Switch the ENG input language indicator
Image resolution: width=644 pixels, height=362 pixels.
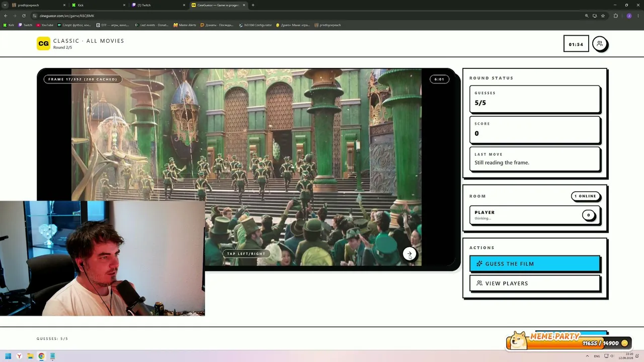[597, 356]
